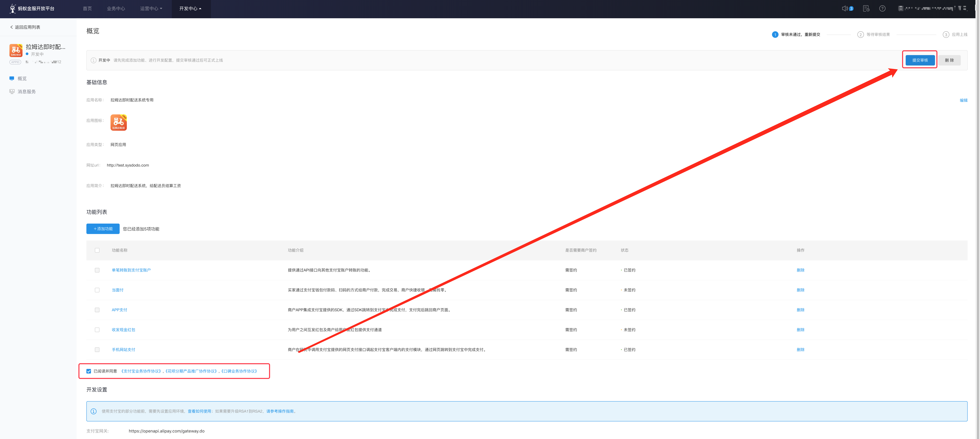Open 《花呗分期产品推广协作协议》 agreement link
This screenshot has width=980, height=439.
coord(191,371)
